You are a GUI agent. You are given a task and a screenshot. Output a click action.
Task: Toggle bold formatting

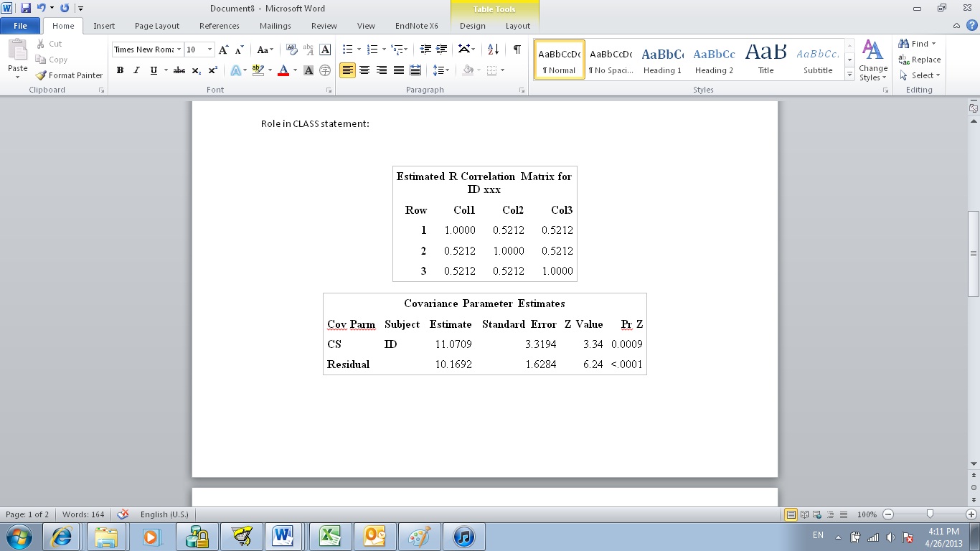click(x=120, y=70)
